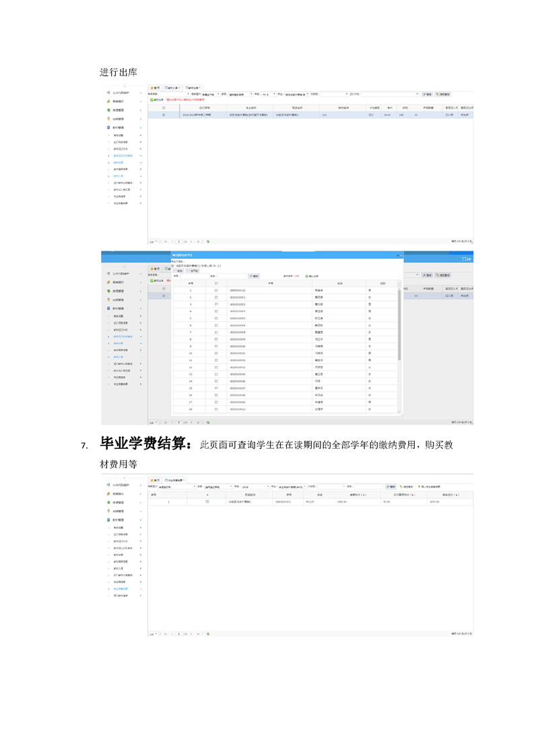
Task: Click the green export icon in the 毕业学费结算 toolbar
Action: (420, 486)
